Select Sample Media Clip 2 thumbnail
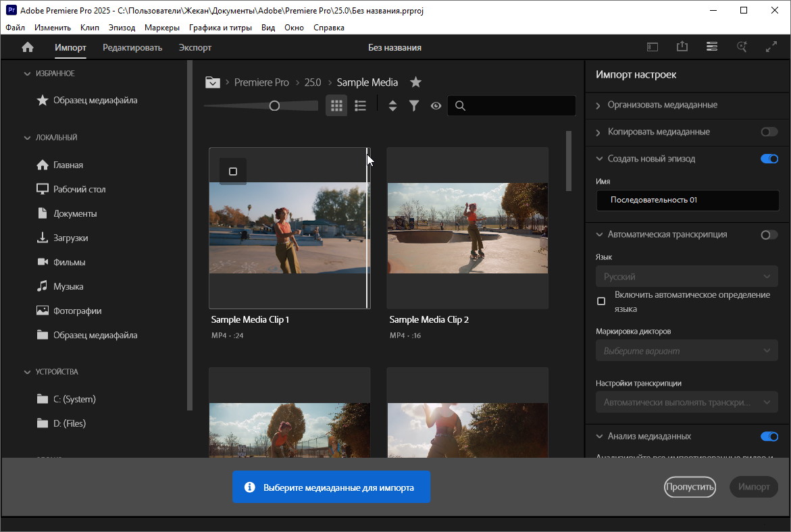Viewport: 791px width, 532px height. click(x=467, y=228)
